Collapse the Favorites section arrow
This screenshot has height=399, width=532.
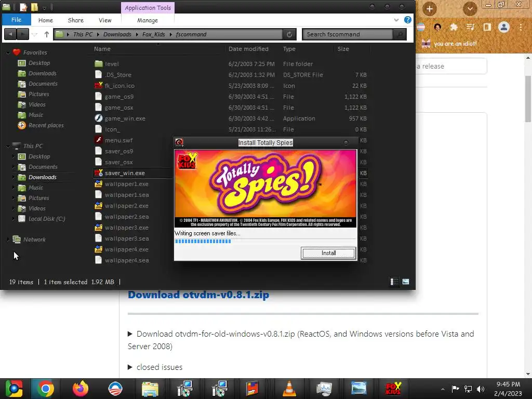tap(8, 52)
